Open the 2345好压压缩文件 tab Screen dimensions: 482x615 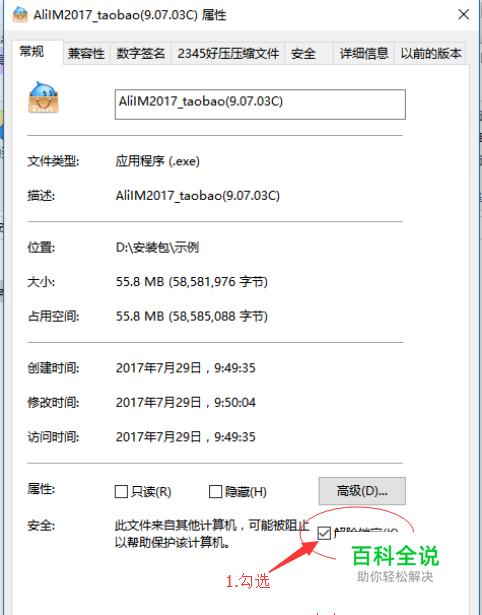[228, 53]
